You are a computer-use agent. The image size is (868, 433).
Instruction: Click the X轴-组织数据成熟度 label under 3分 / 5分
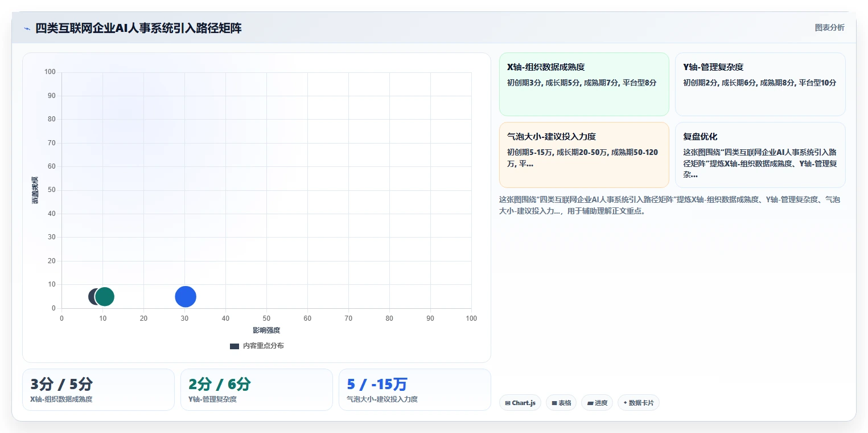[61, 399]
